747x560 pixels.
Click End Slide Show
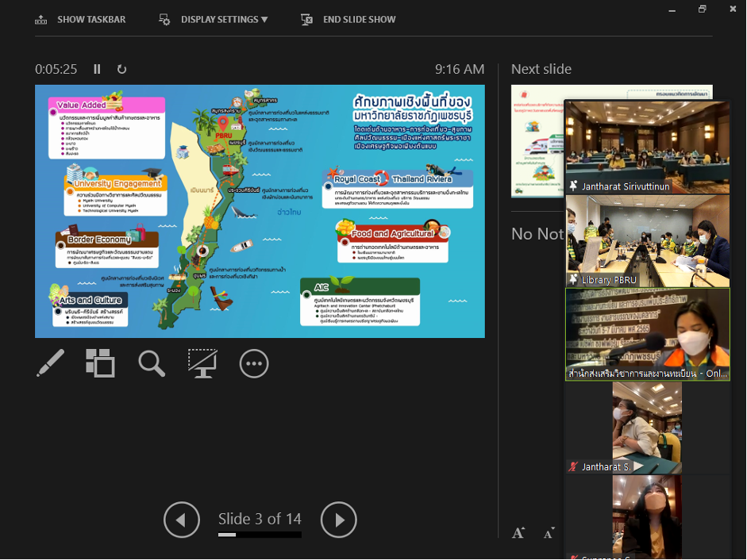click(348, 19)
